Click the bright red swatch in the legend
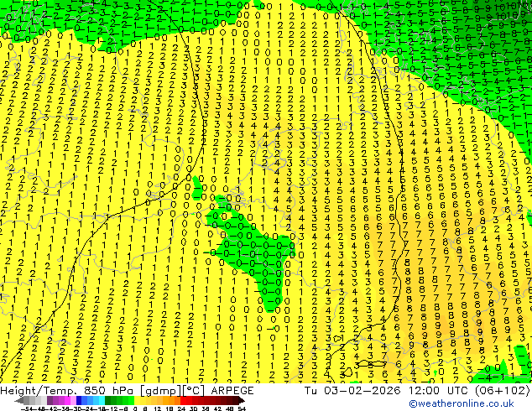This screenshot has height=411, width=532. coord(183,401)
